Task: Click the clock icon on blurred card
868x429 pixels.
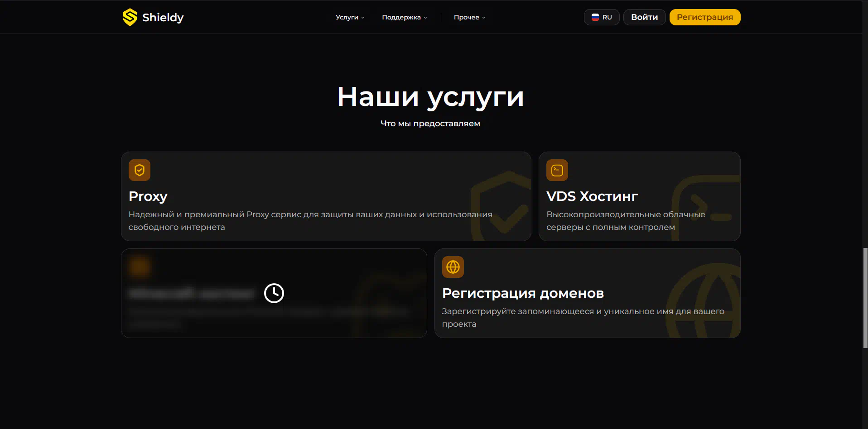Action: coord(274,293)
